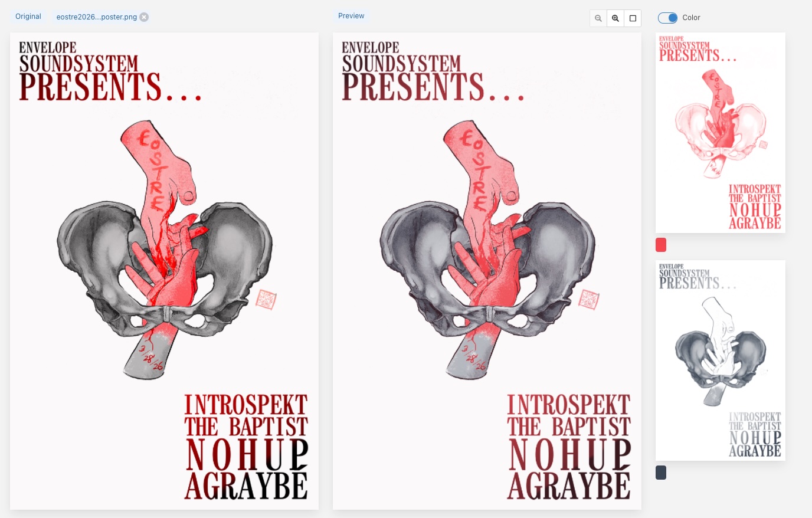The image size is (812, 518).
Task: Remove the eostre2026 poster file
Action: tap(144, 17)
